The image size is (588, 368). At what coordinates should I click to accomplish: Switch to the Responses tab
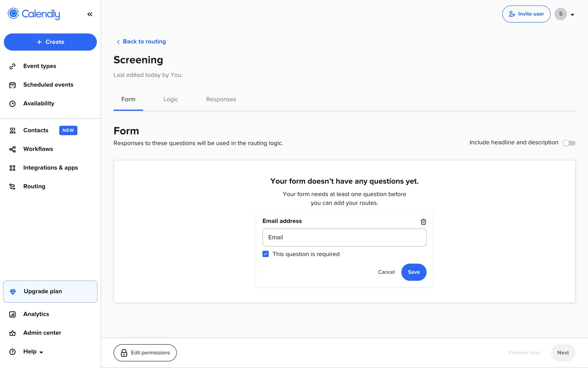pos(221,99)
